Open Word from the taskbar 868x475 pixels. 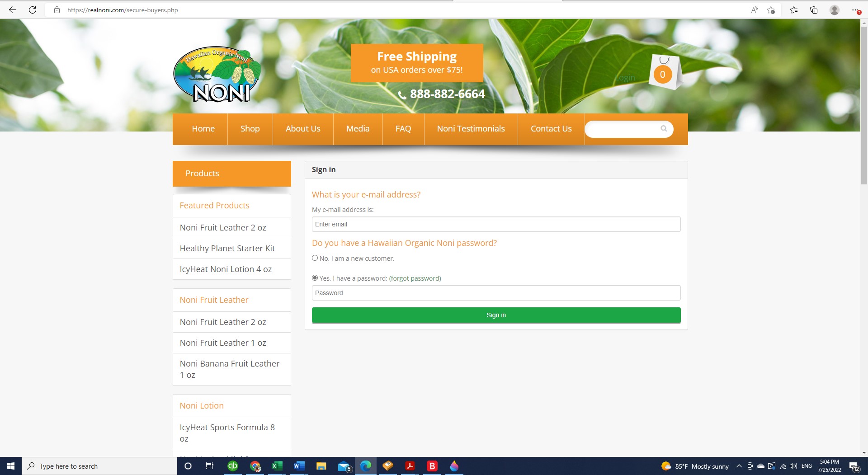(x=299, y=466)
